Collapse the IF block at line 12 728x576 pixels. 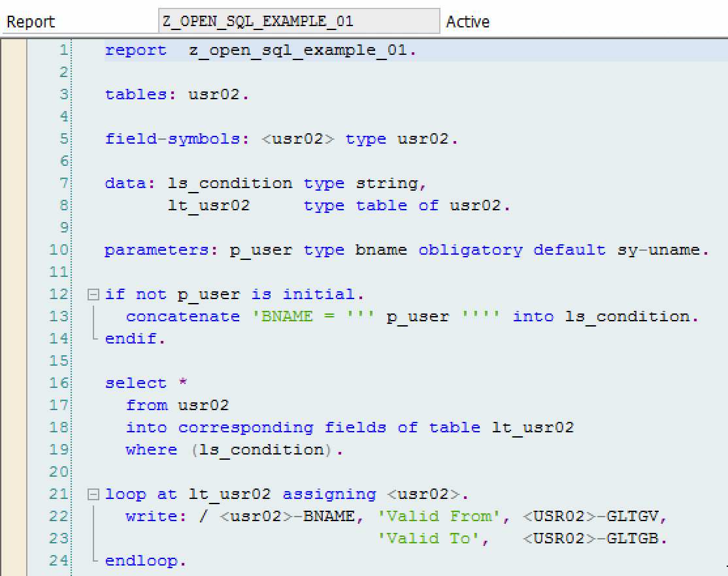click(x=93, y=294)
